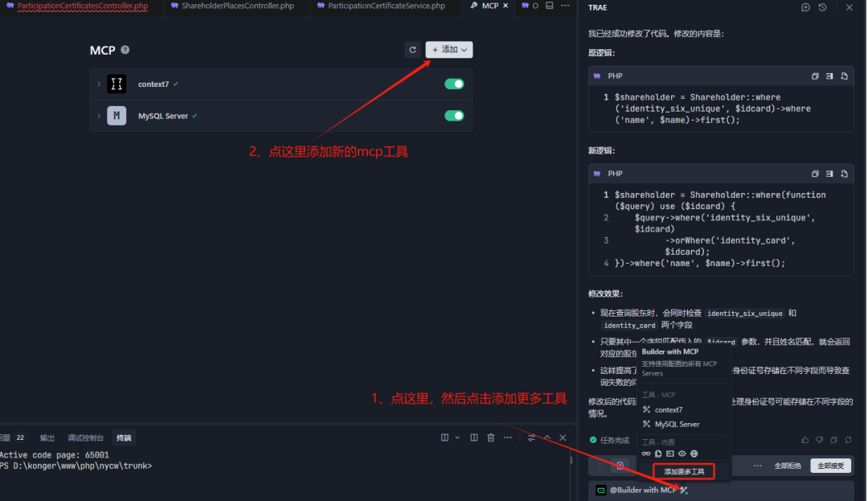Refresh the MCP server list
The width and height of the screenshot is (868, 501).
(x=412, y=50)
